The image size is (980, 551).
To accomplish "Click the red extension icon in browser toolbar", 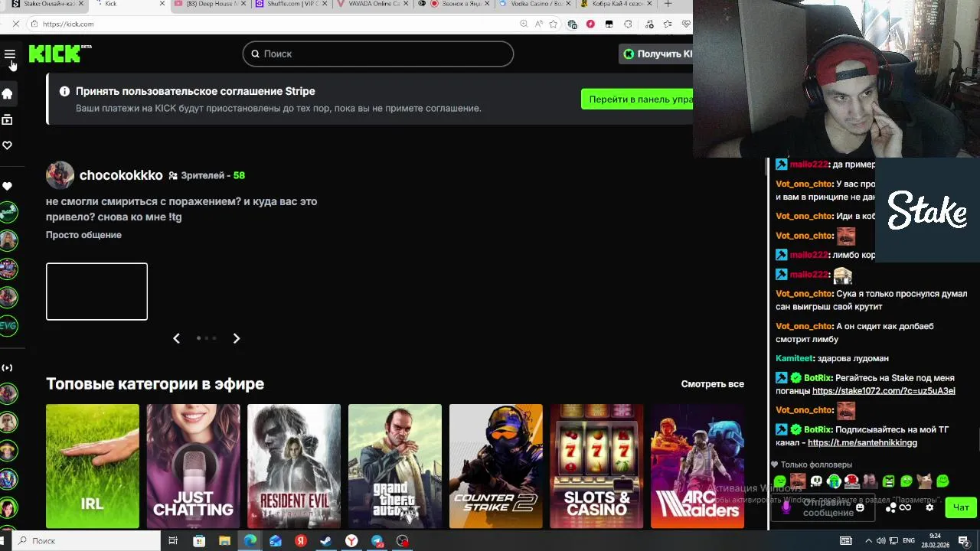I will (x=590, y=24).
